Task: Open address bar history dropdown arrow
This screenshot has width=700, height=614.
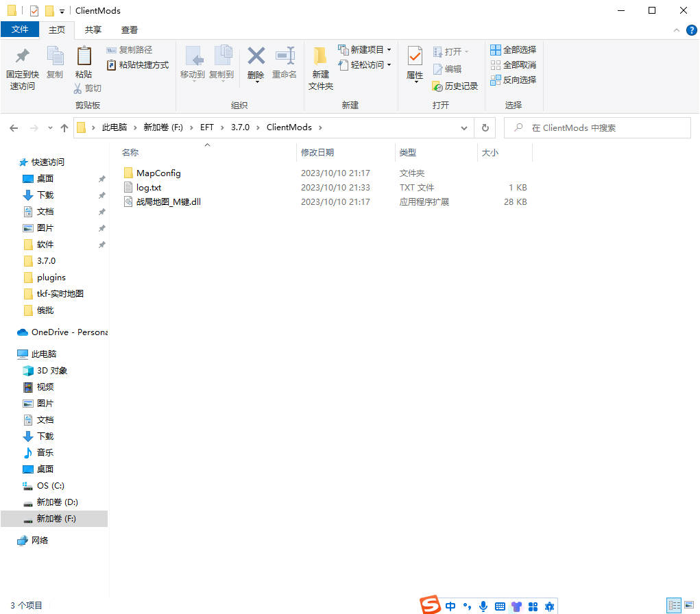Action: click(x=464, y=127)
